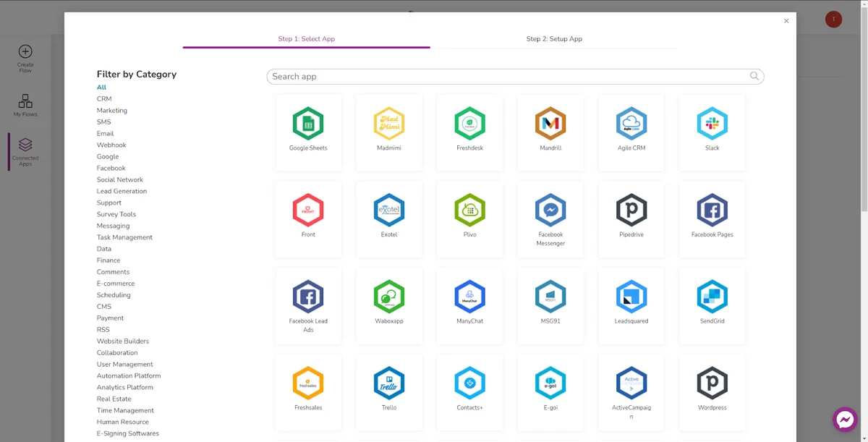This screenshot has width=868, height=442.
Task: Choose the Pipedrive app icon
Action: tap(631, 211)
